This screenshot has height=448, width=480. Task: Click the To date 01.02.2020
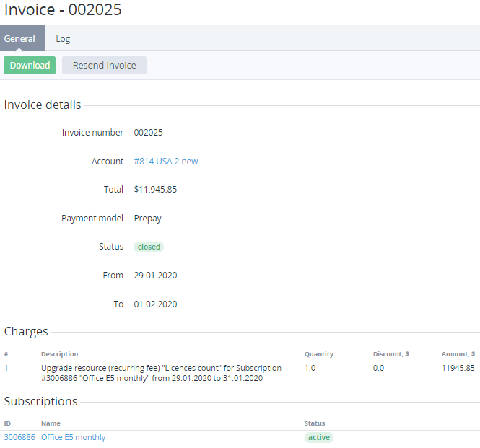pyautogui.click(x=155, y=304)
